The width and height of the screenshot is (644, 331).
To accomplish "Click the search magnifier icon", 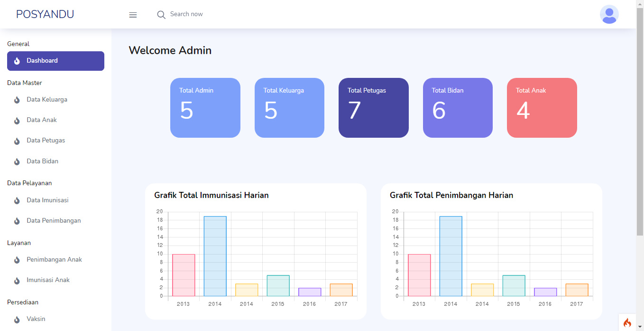I will [x=161, y=14].
